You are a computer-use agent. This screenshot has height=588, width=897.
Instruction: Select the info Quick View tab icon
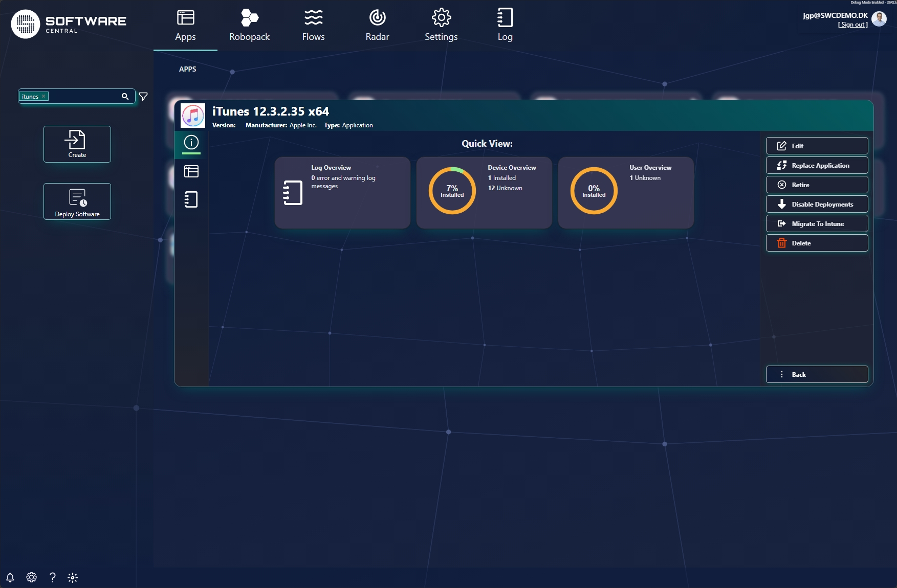click(191, 143)
